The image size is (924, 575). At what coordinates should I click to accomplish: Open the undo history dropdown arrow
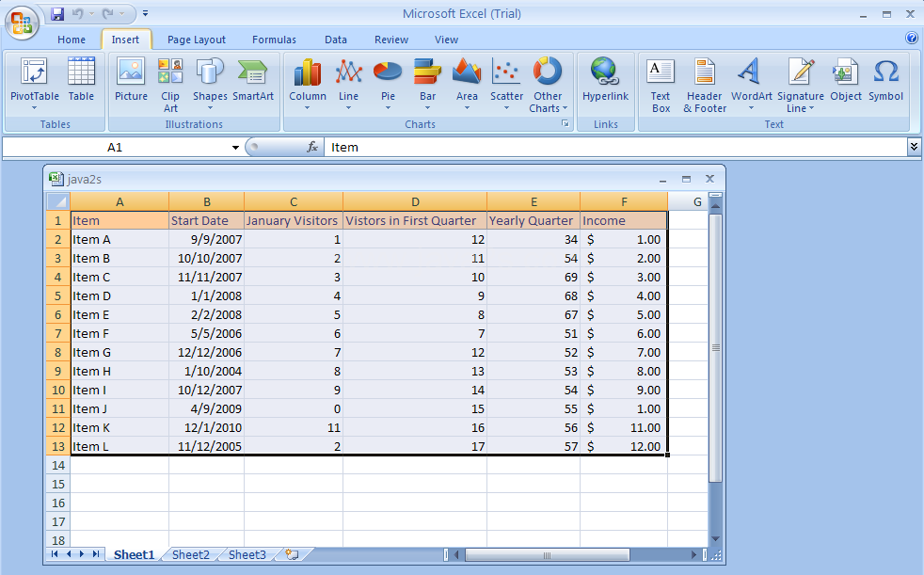92,13
